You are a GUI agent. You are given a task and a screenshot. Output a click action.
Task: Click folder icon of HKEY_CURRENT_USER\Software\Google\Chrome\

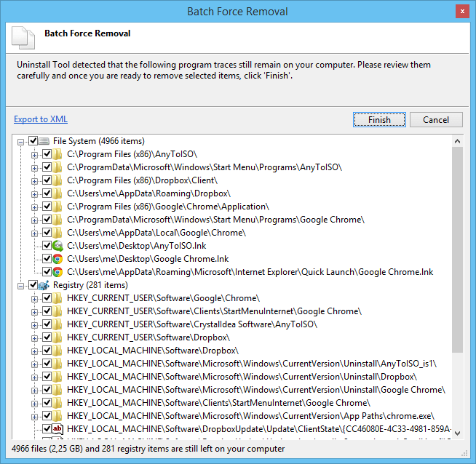point(57,298)
